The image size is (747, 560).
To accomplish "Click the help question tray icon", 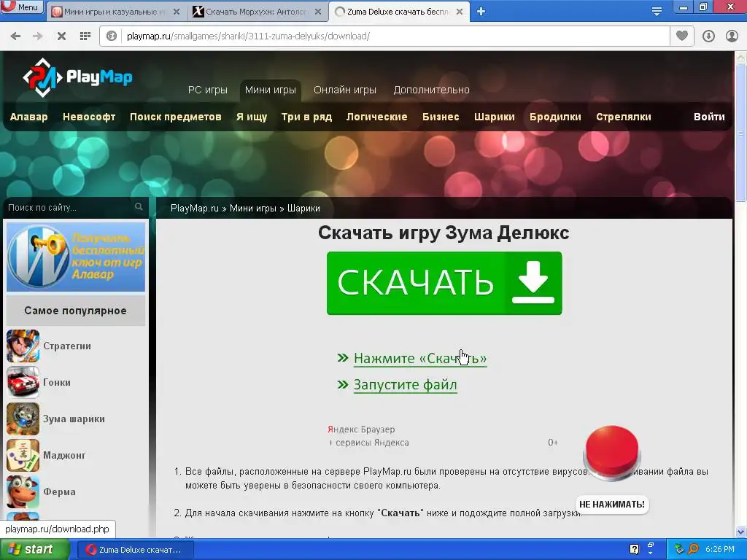I will (634, 549).
